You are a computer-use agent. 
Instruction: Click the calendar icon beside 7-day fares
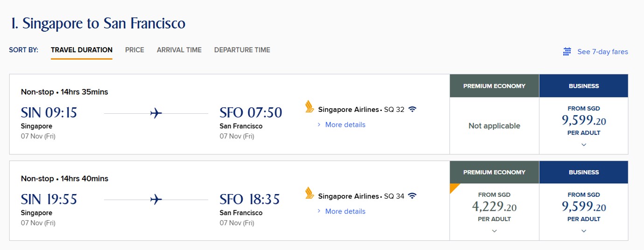click(567, 52)
